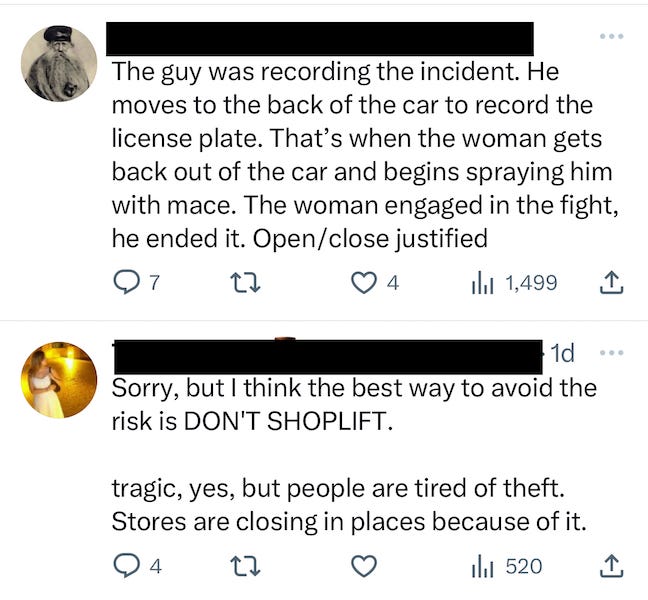Reply to the DON'T SHOPLIFT tweet
Viewport: 648px width, 600px height.
click(137, 566)
